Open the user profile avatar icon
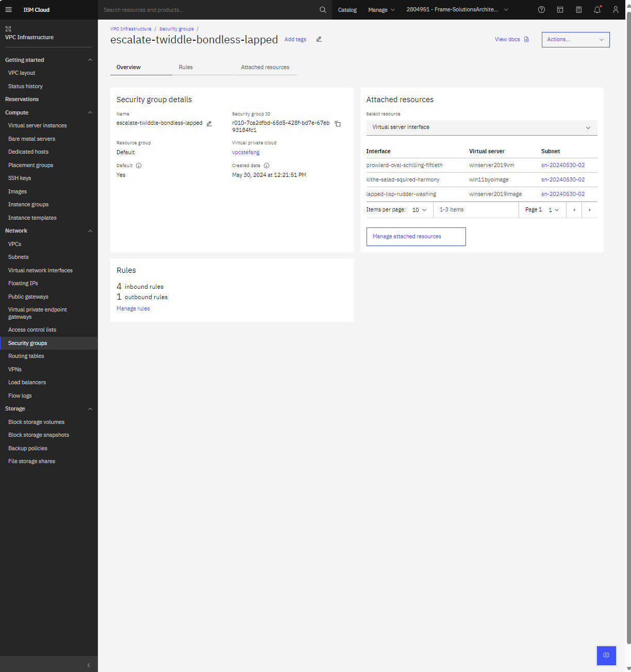 click(x=616, y=9)
